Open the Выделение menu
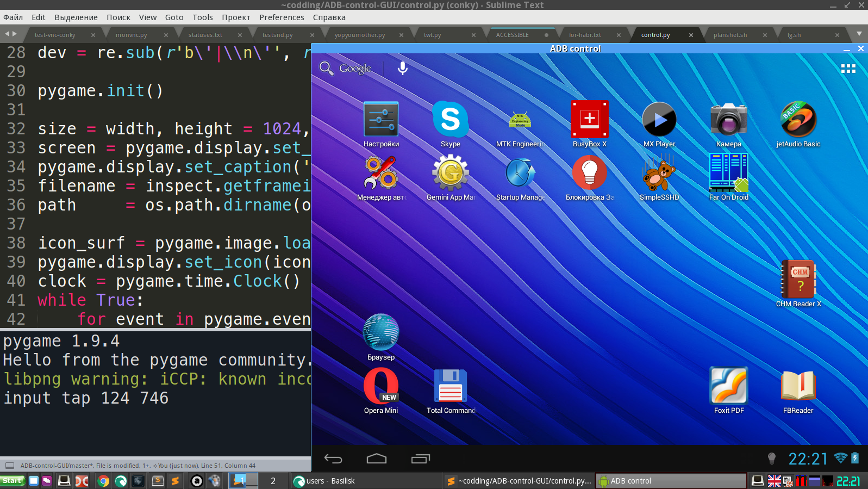Screen dimensions: 868x489 click(x=76, y=17)
